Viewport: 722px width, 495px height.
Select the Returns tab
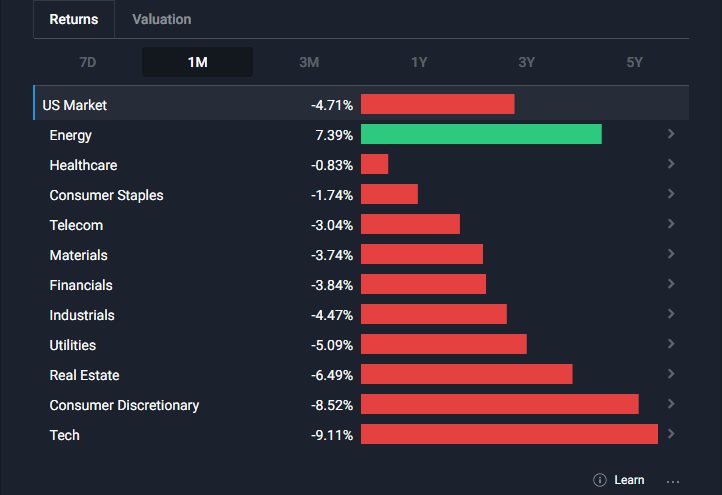point(74,19)
